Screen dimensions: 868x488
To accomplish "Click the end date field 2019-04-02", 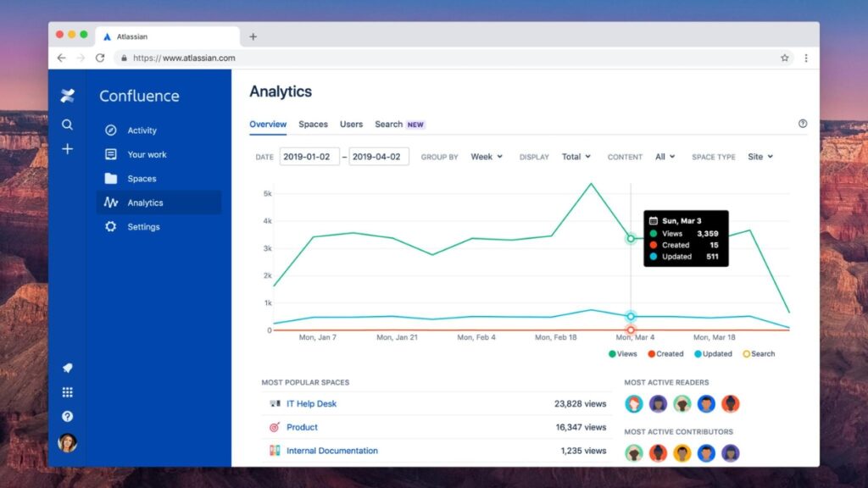I will 379,157.
